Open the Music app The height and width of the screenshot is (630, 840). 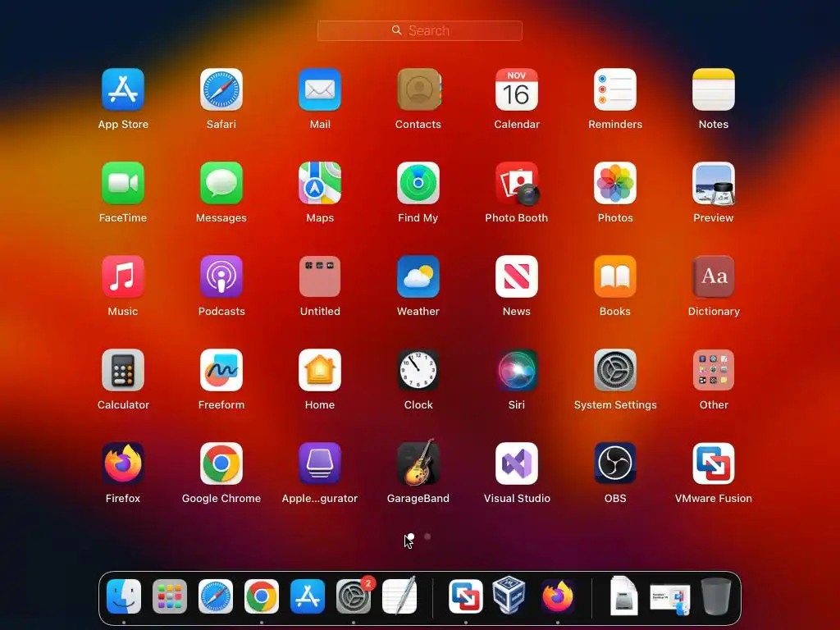tap(123, 276)
